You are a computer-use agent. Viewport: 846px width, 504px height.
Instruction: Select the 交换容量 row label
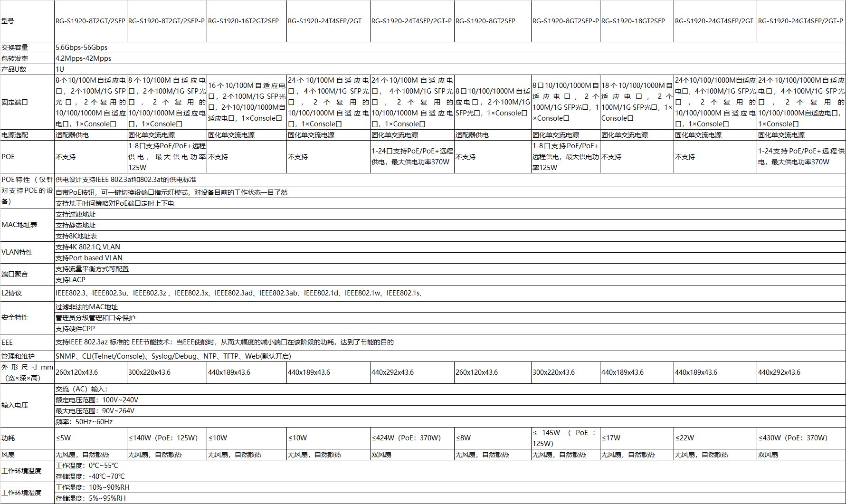pos(15,48)
